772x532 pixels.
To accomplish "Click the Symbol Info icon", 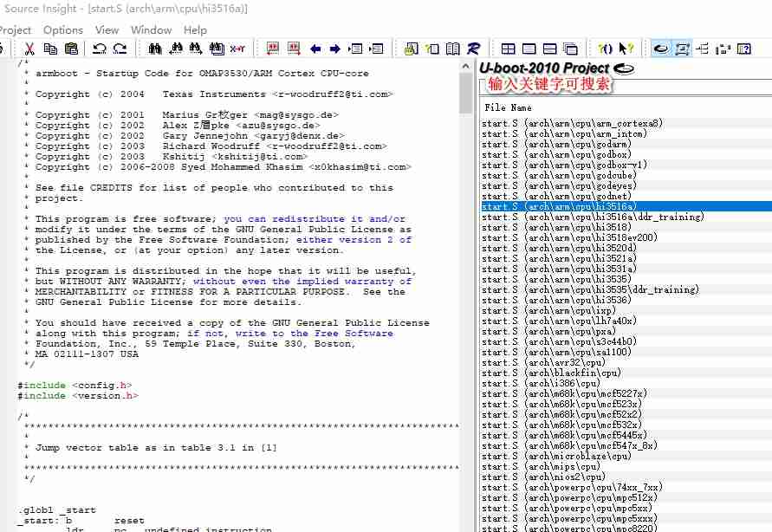I will pyautogui.click(x=432, y=49).
